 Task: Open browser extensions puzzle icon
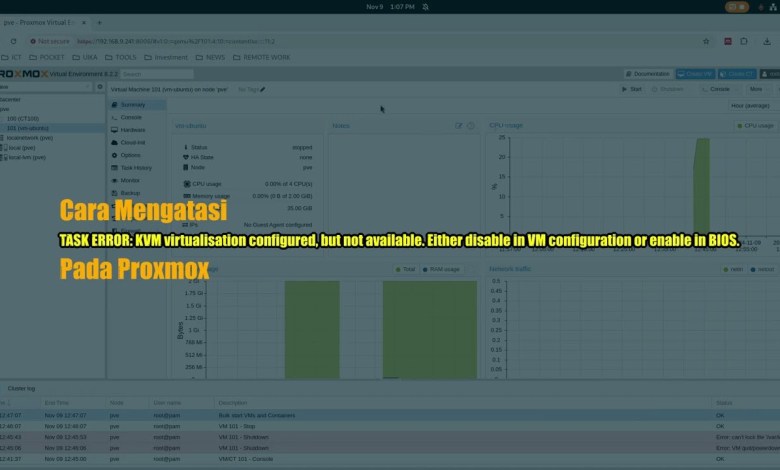[744, 41]
